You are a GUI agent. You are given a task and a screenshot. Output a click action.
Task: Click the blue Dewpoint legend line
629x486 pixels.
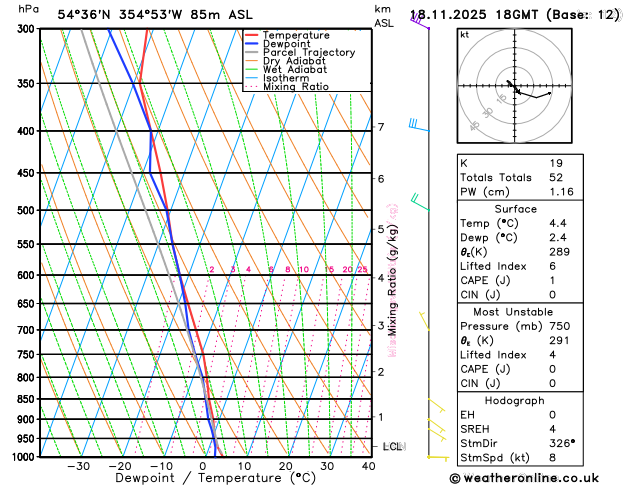pos(252,44)
